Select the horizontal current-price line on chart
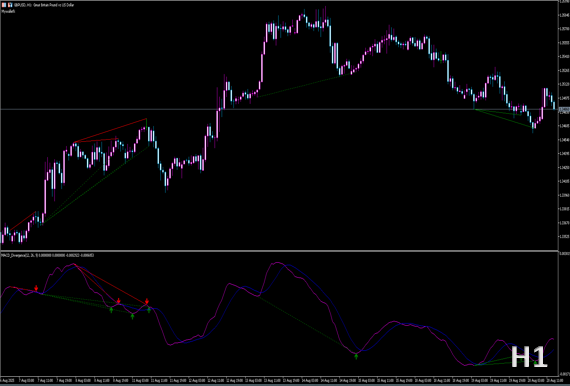The width and height of the screenshot is (570, 386). pos(279,109)
